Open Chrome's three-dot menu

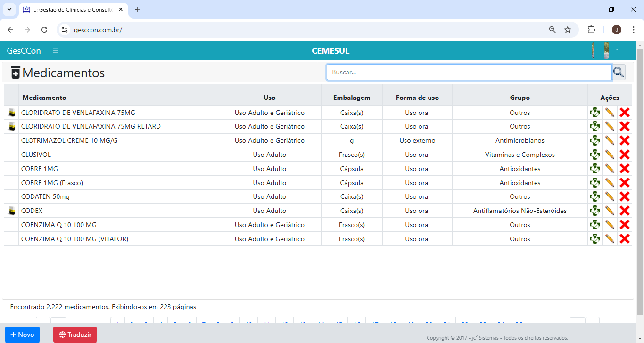(x=633, y=30)
